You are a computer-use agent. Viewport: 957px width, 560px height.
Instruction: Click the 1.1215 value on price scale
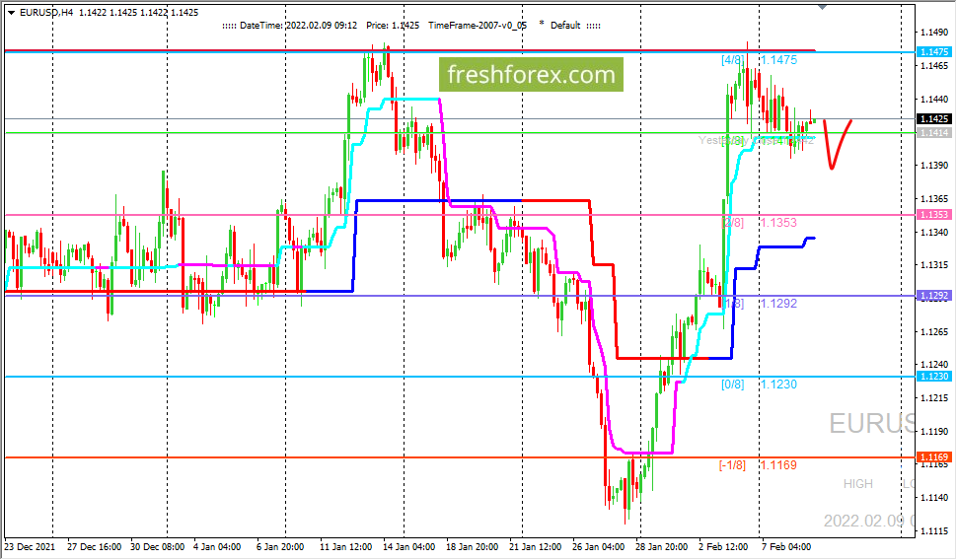(933, 398)
